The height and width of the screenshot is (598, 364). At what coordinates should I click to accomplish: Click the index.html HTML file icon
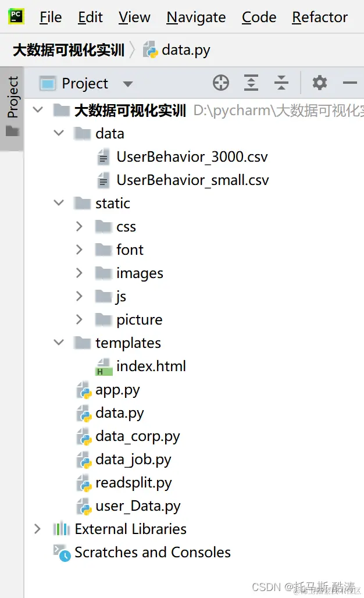[104, 367]
